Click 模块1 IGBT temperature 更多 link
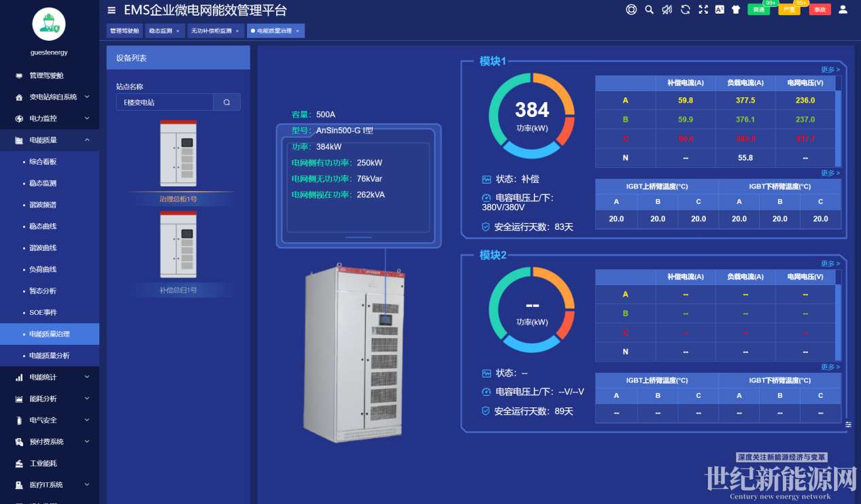 tap(830, 173)
